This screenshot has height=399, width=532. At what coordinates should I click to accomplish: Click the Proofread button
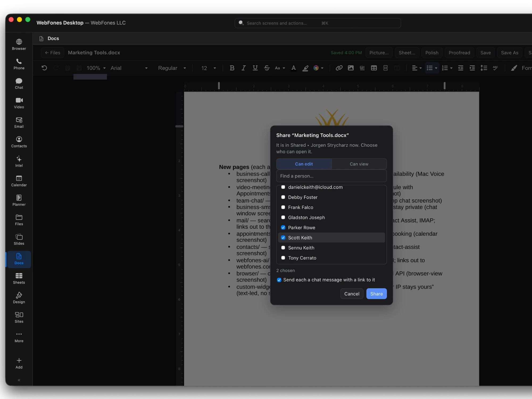point(459,53)
